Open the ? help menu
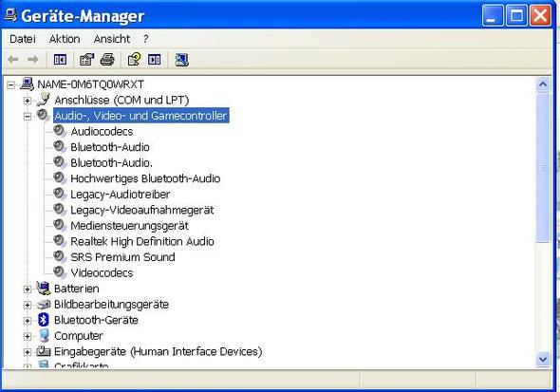Image resolution: width=560 pixels, height=392 pixels. [146, 39]
